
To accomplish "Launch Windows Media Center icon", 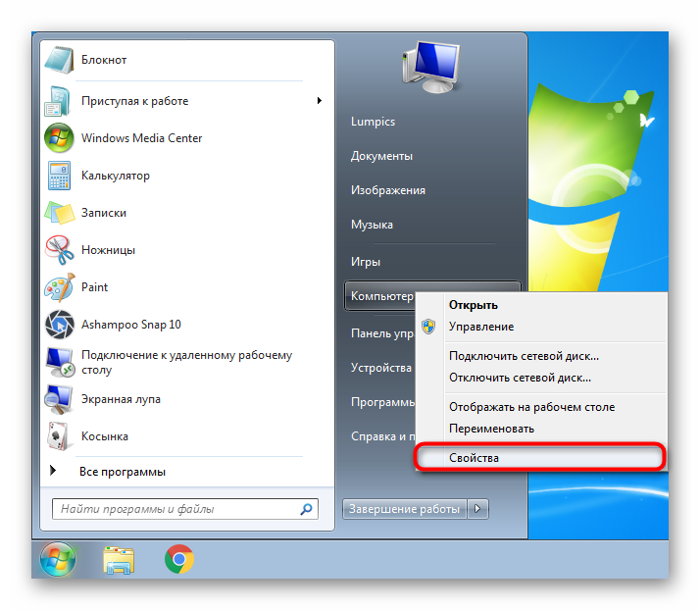I will point(59,138).
